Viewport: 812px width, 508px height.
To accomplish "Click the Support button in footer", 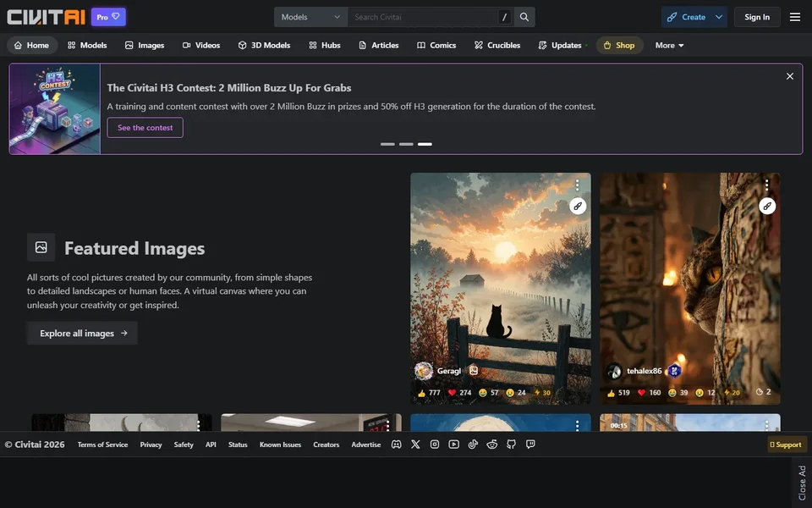I will (x=786, y=444).
